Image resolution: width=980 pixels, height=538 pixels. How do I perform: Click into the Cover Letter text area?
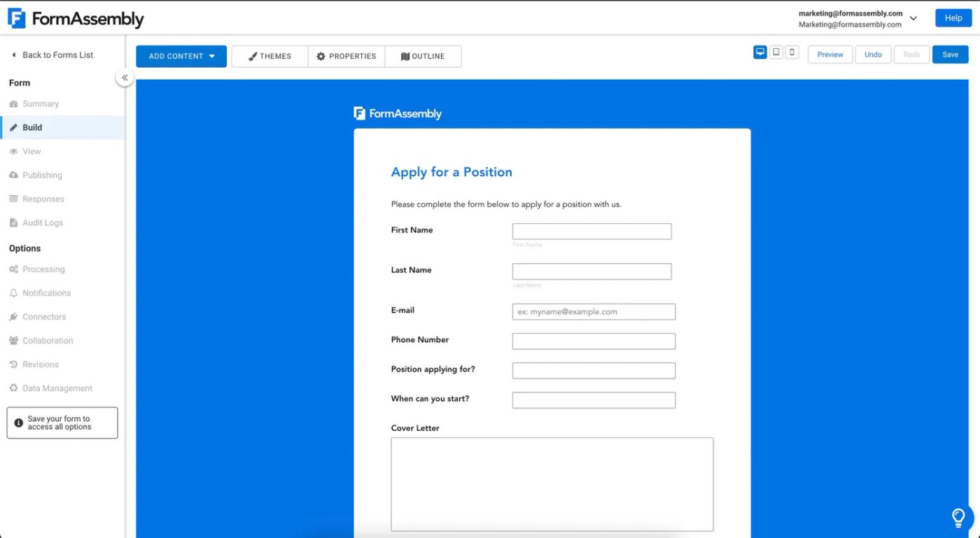tap(552, 484)
